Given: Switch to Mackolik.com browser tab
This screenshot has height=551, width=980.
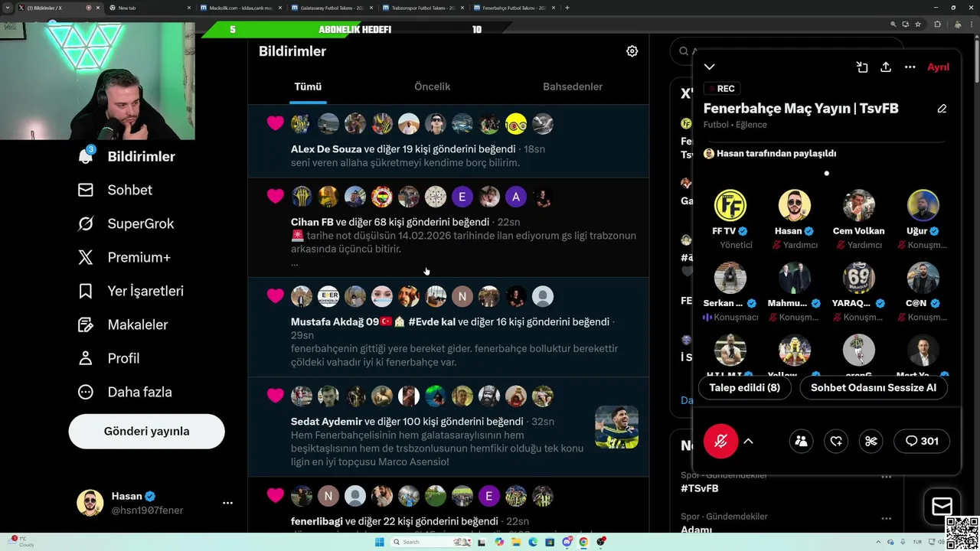Looking at the screenshot, I should 240,8.
